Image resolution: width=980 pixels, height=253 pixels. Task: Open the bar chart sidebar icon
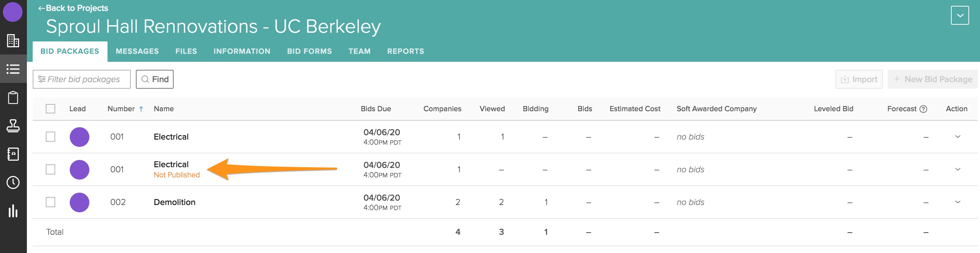pyautogui.click(x=13, y=211)
